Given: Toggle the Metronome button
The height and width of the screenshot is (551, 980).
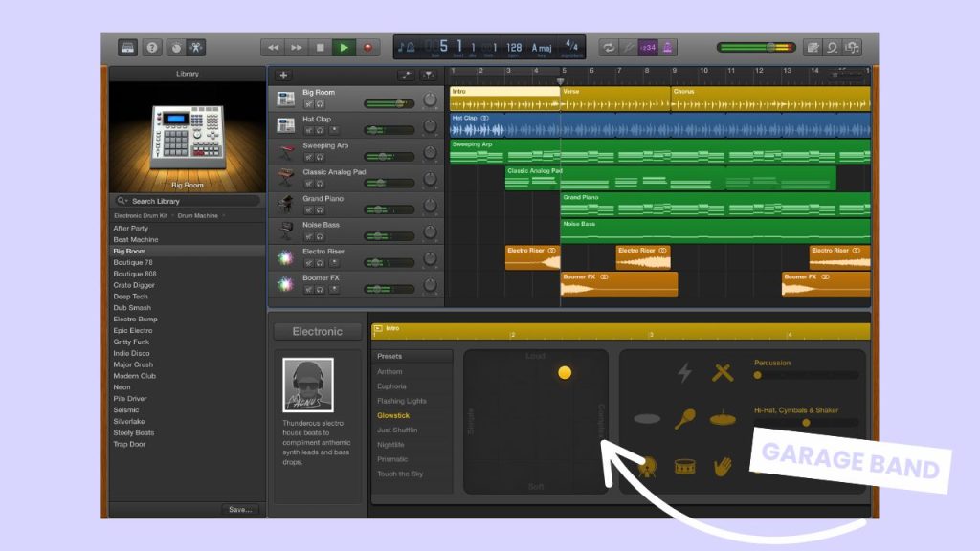Looking at the screenshot, I should click(x=667, y=48).
